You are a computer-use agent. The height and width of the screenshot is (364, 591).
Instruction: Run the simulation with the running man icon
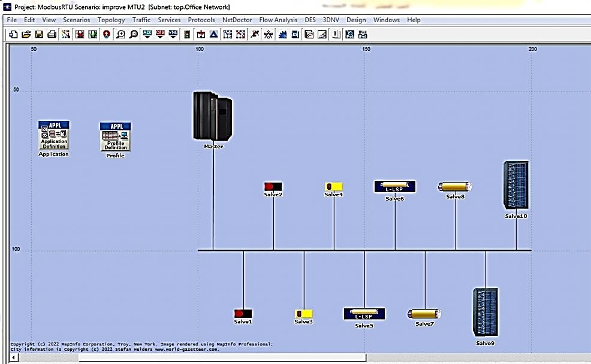coord(255,34)
